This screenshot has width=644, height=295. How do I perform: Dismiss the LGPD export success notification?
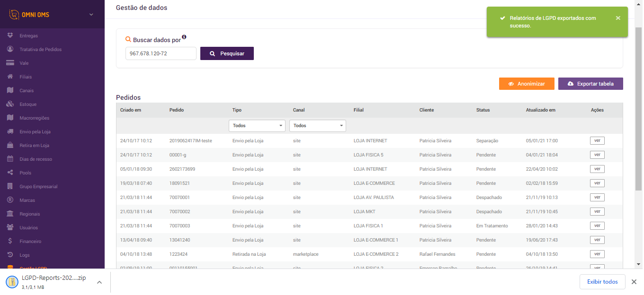pos(618,18)
